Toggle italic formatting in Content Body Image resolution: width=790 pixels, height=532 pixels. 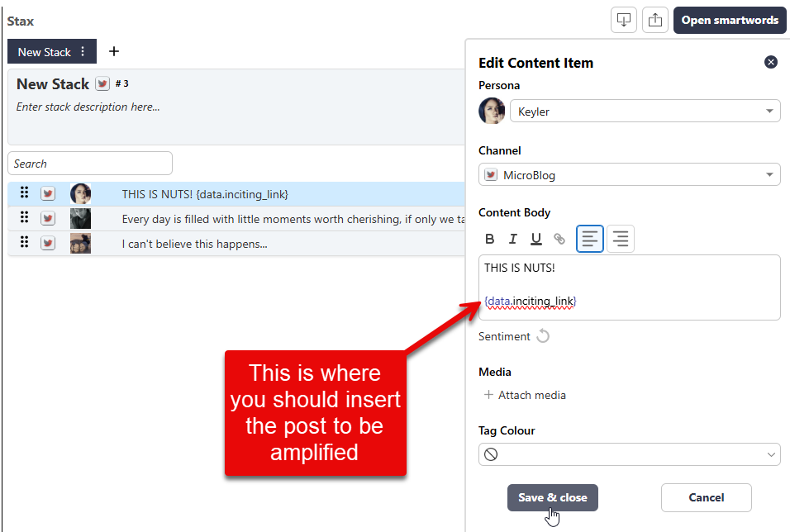point(513,239)
